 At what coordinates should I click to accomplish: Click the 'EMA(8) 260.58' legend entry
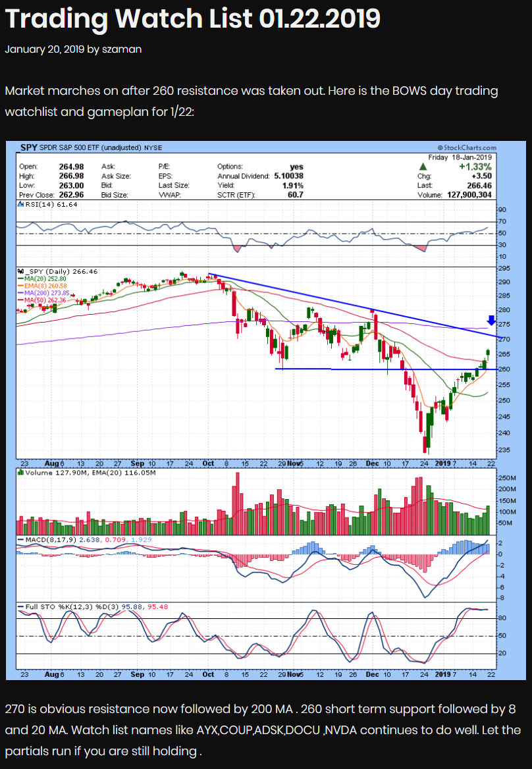(x=45, y=286)
